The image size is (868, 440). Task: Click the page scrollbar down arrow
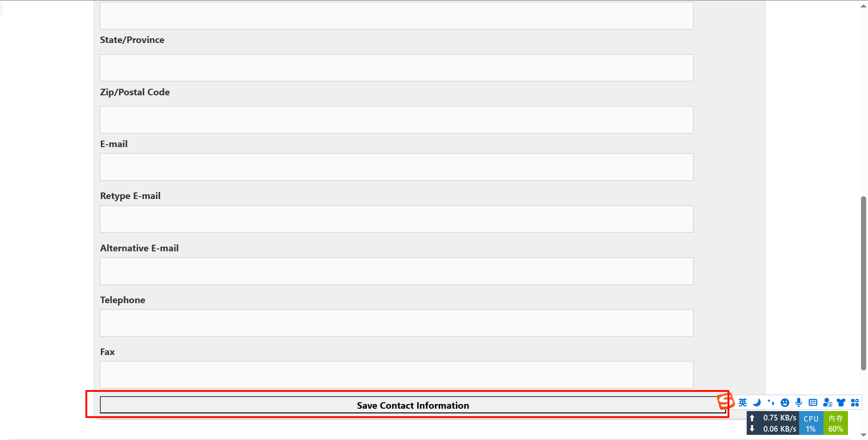(863, 435)
